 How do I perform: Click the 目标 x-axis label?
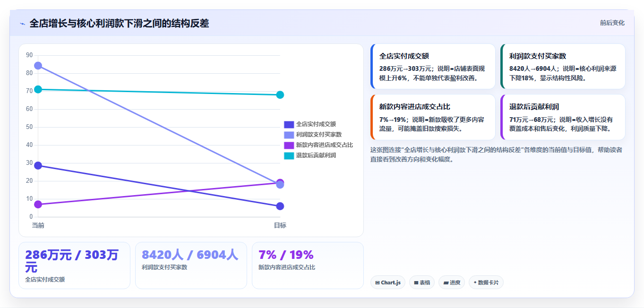(280, 225)
